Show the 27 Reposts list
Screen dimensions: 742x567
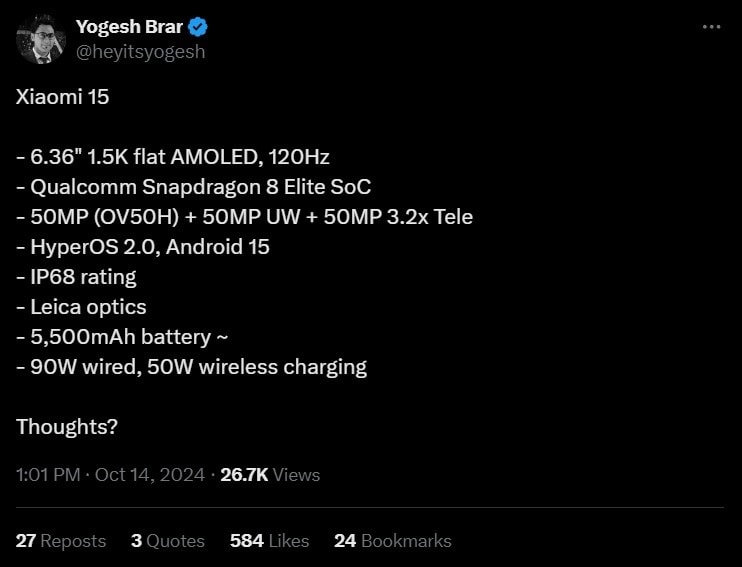[61, 541]
